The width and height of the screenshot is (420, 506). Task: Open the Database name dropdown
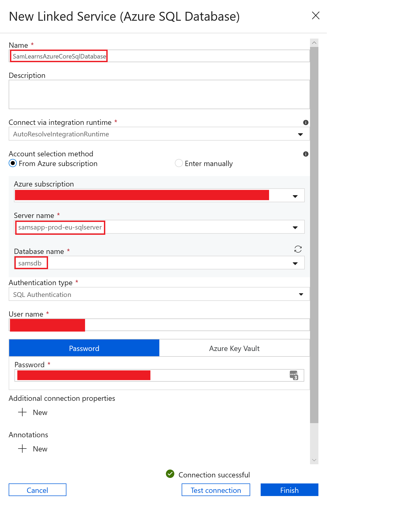[295, 263]
